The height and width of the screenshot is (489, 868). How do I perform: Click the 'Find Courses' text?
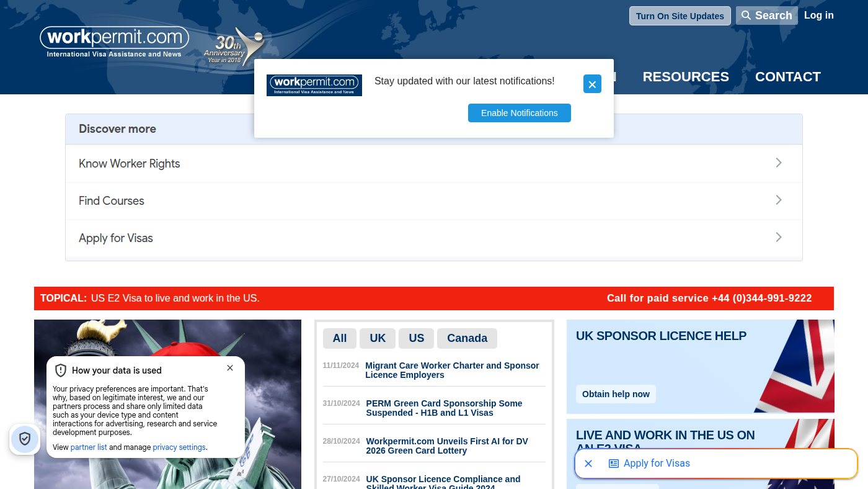(x=112, y=201)
